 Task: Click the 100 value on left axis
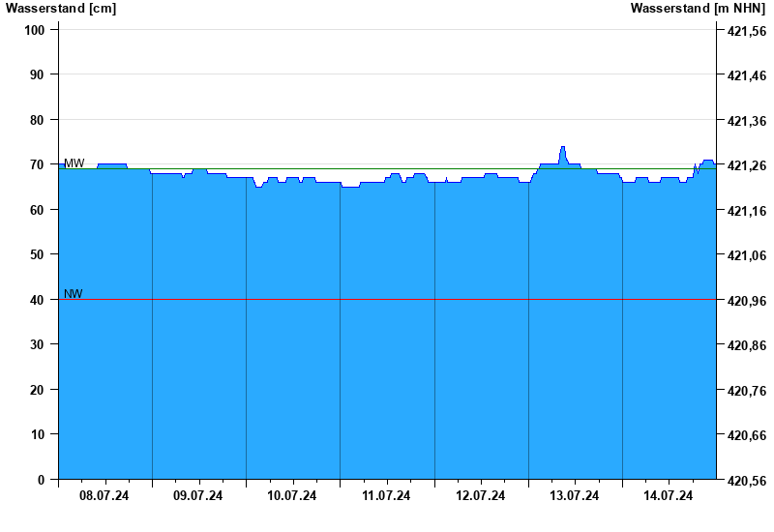(x=35, y=30)
